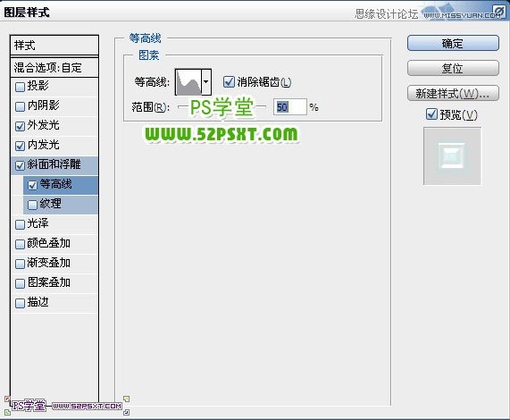
Task: Select the 斜面和浮雕 style entry
Action: pyautogui.click(x=54, y=165)
